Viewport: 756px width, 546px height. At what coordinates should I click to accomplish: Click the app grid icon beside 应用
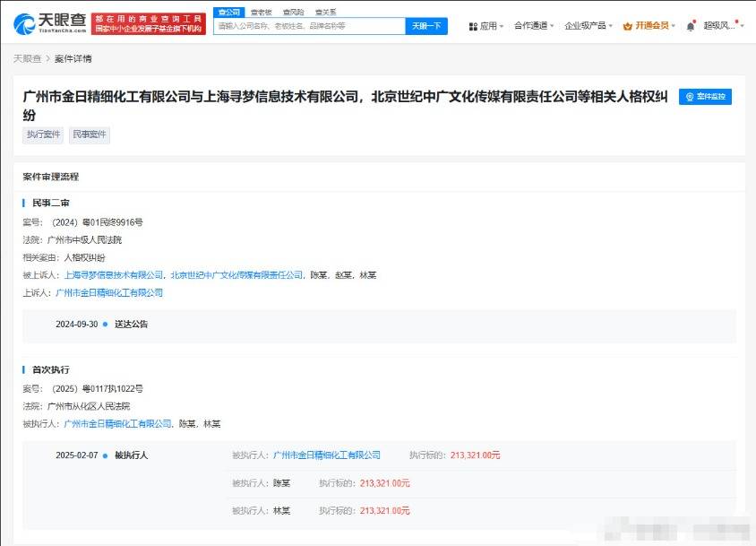[473, 26]
